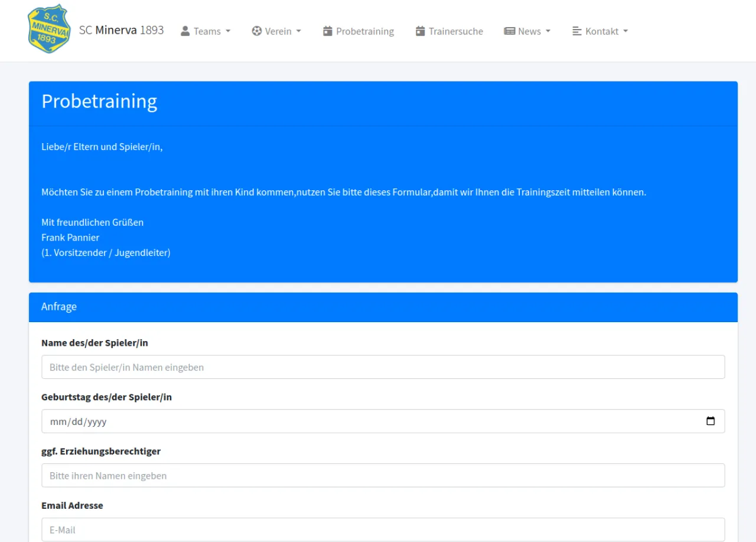The height and width of the screenshot is (542, 756).
Task: Click the text Mit freundlichen Grüßen
Action: point(92,223)
